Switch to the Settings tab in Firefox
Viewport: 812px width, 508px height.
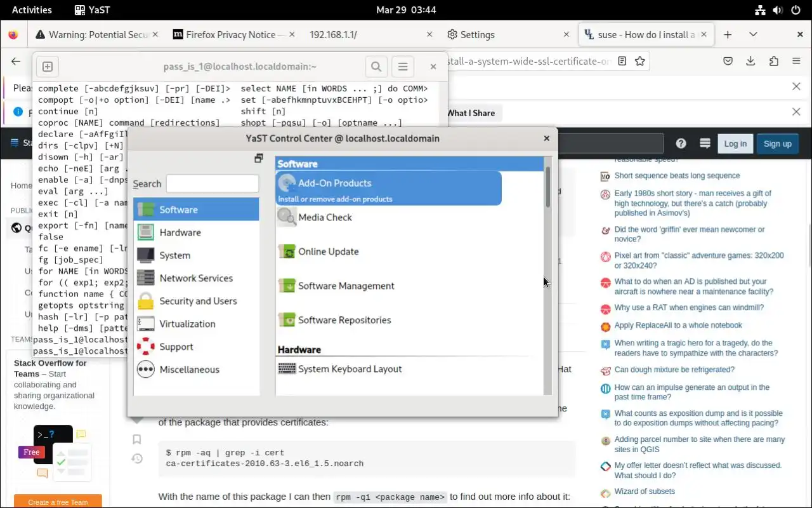(507, 35)
